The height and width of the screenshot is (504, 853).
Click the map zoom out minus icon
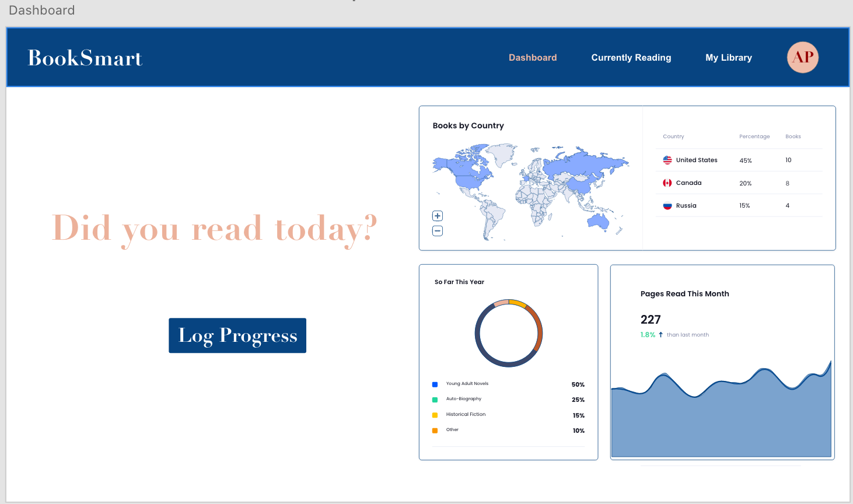[438, 231]
